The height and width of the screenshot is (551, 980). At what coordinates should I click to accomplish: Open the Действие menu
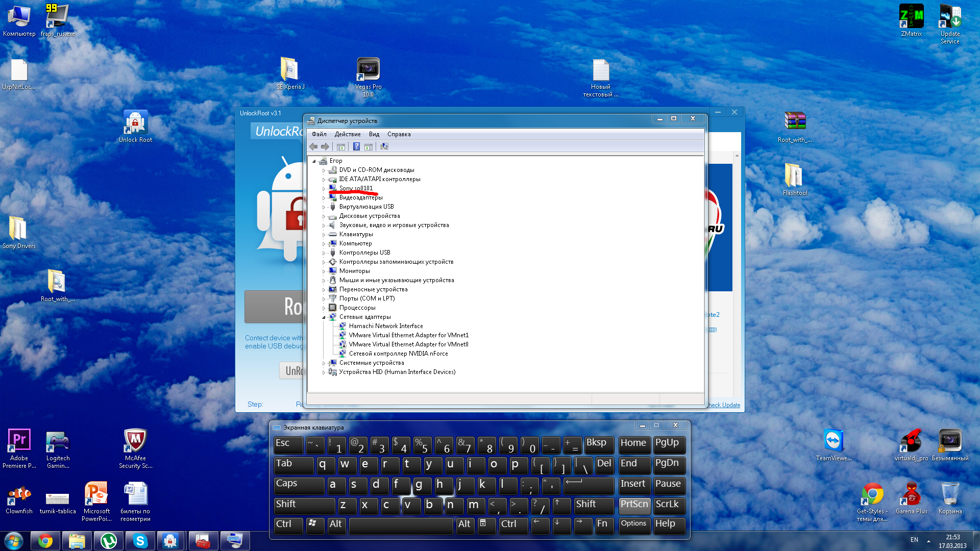[x=348, y=134]
